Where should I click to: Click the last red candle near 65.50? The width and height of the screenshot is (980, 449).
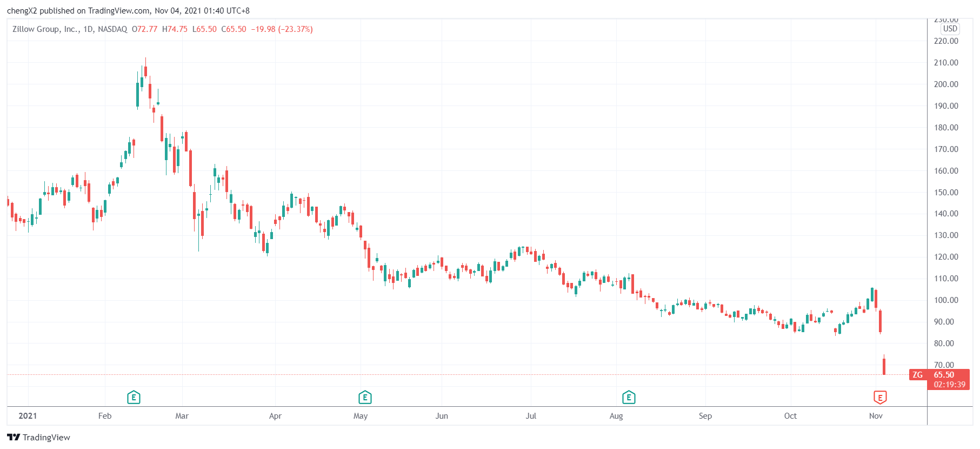(884, 366)
